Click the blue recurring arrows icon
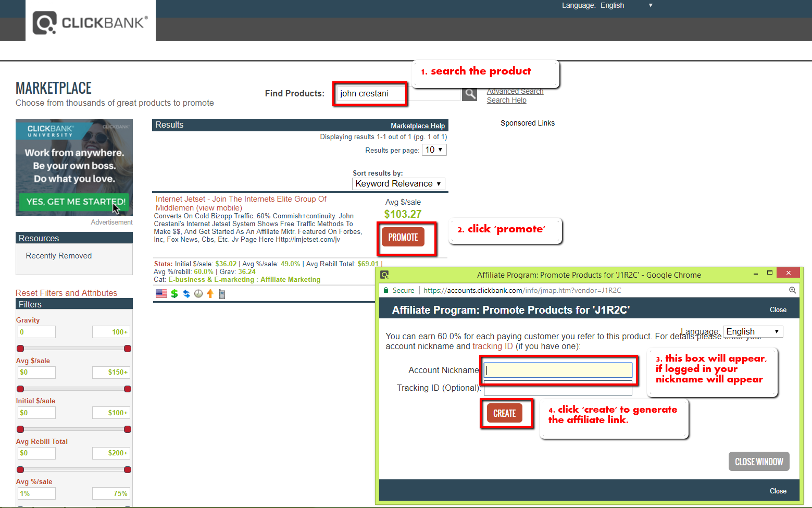The height and width of the screenshot is (508, 812). click(x=186, y=294)
